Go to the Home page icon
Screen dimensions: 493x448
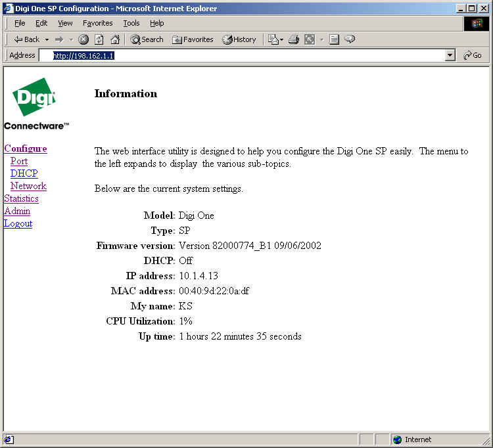[x=115, y=39]
